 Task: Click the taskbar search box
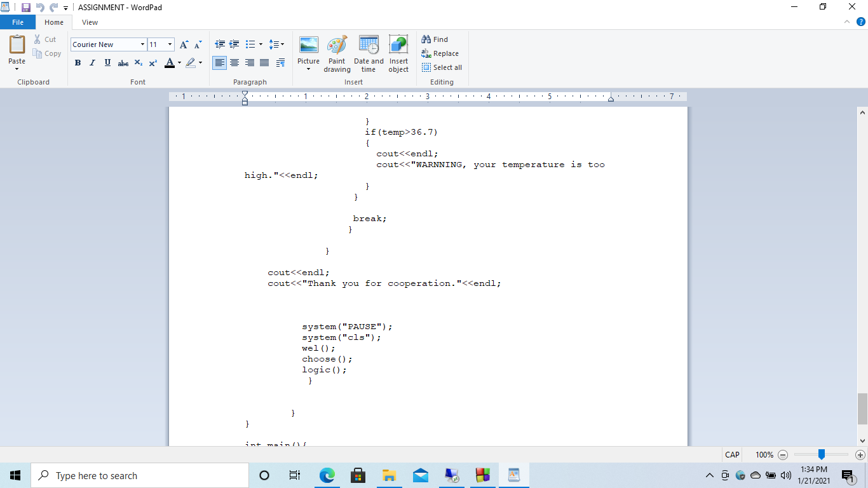pyautogui.click(x=140, y=475)
